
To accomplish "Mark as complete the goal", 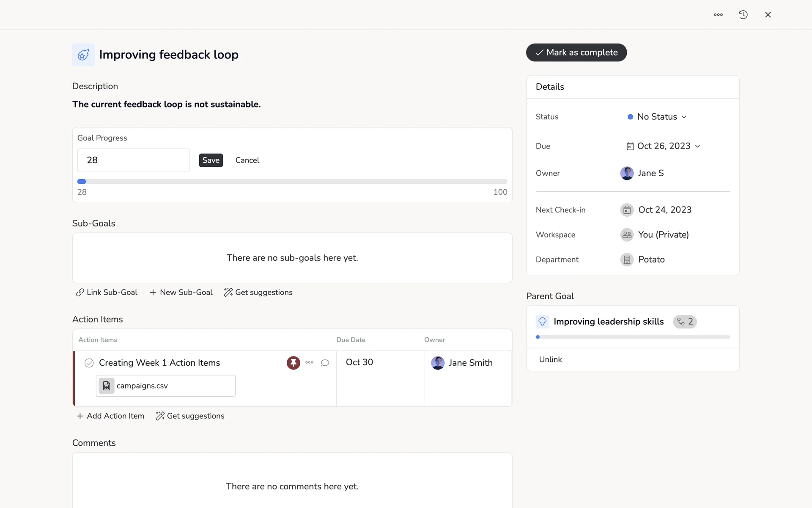I will pos(576,52).
